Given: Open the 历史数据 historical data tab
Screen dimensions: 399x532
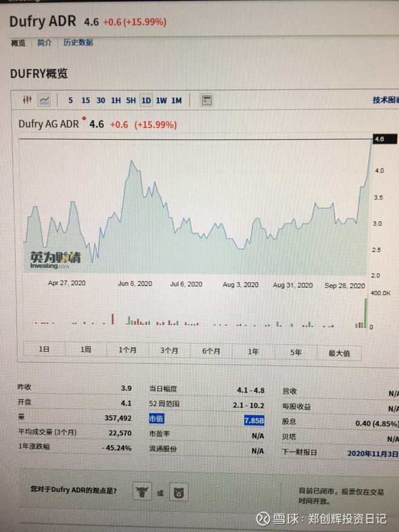Looking at the screenshot, I should click(x=78, y=42).
